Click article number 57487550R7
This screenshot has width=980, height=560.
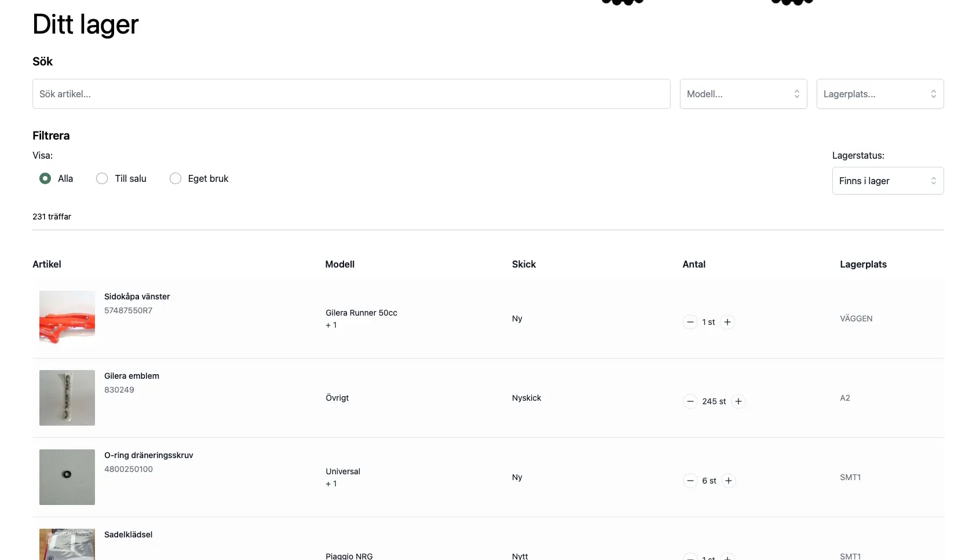[x=129, y=310]
